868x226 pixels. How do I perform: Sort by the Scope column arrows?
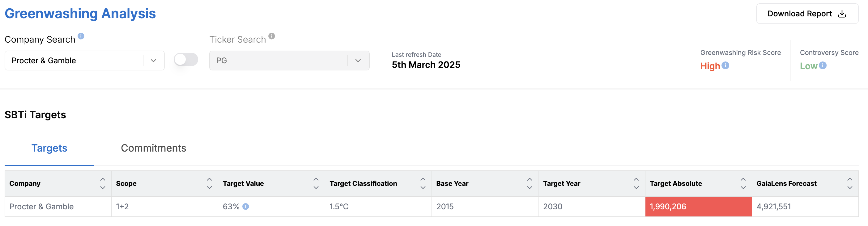coord(209,184)
